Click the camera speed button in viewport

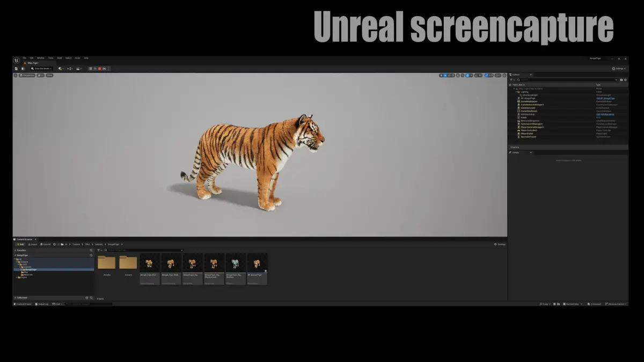(x=497, y=75)
